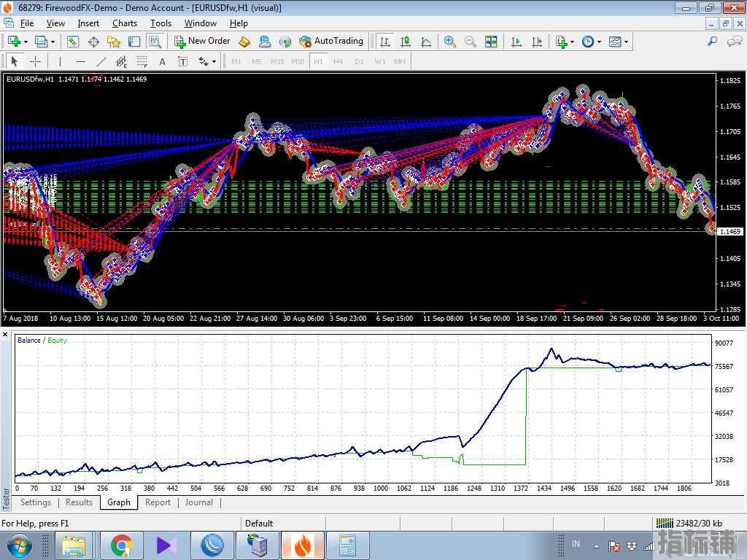Zoom in on the chart
This screenshot has width=747, height=560.
tap(450, 42)
